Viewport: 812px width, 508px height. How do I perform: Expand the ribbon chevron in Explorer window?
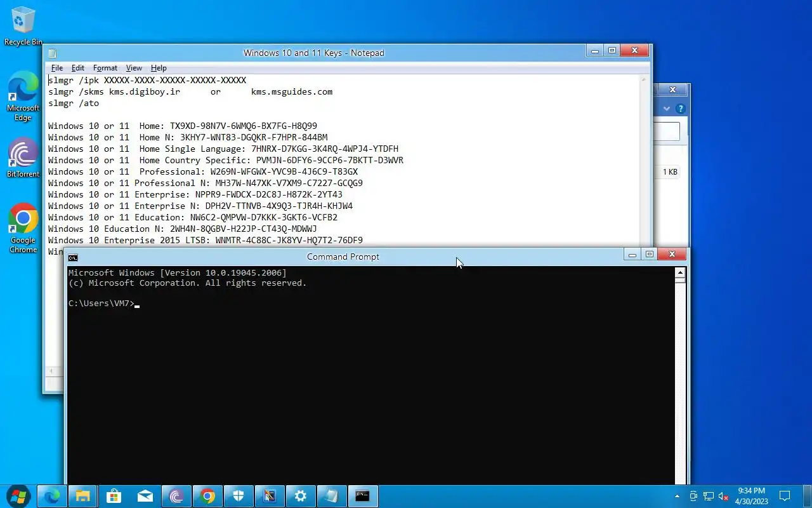667,109
